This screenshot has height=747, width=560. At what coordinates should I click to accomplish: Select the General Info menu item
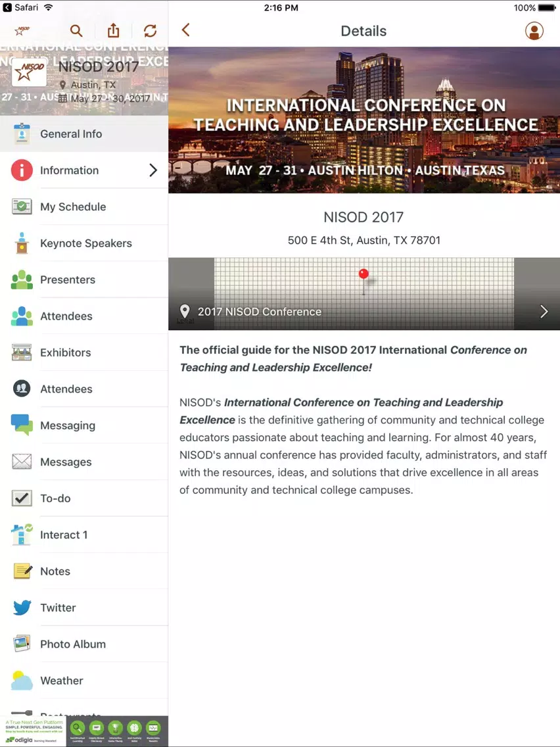click(x=84, y=134)
